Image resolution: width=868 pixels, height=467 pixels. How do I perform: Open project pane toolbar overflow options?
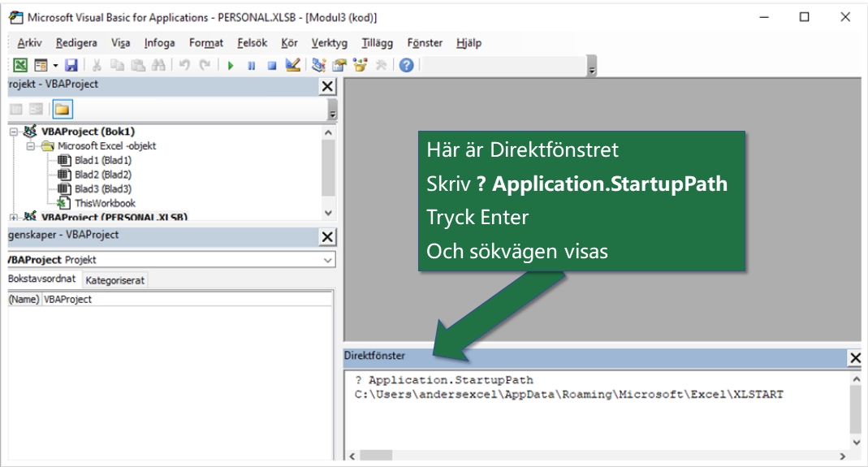point(332,110)
